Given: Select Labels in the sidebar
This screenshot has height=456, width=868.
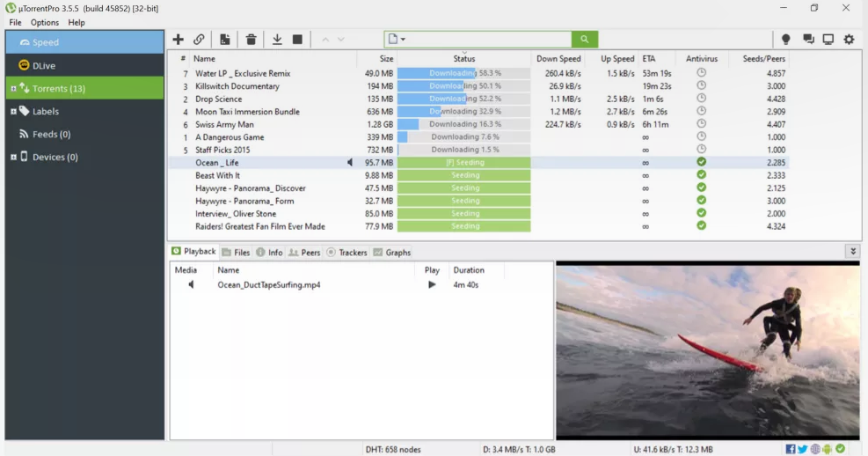Looking at the screenshot, I should pos(84,112).
